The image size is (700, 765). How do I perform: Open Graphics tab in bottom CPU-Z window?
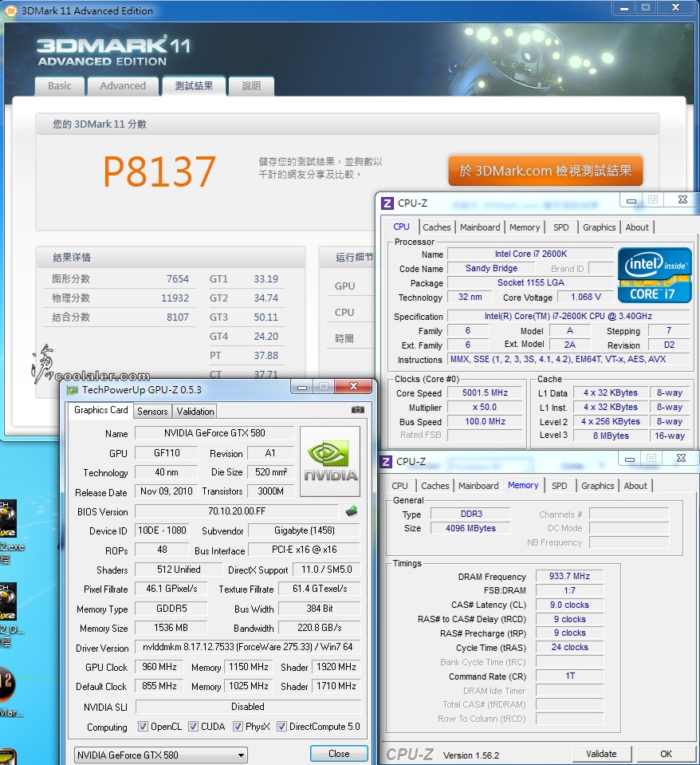point(598,486)
